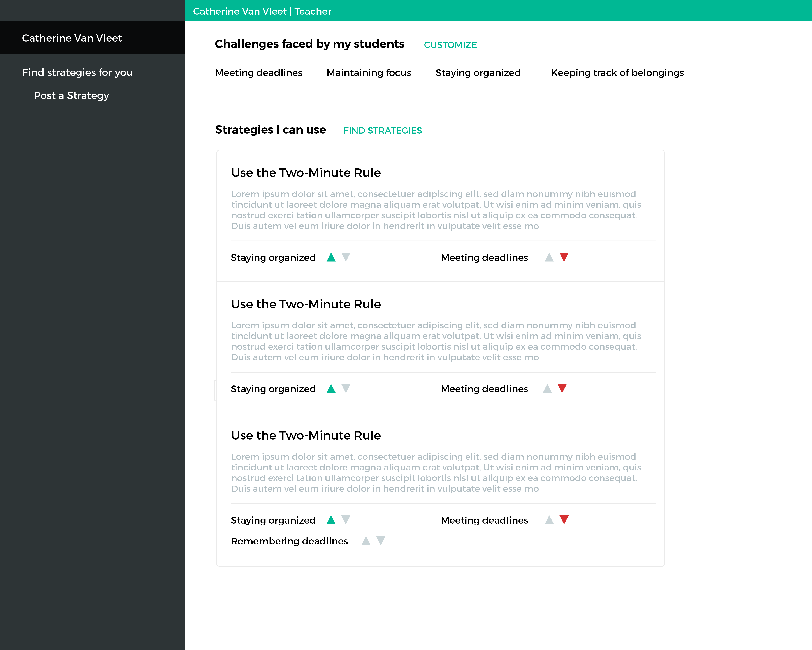Click red downvote for Meeting deadlines, second card
Image resolution: width=812 pixels, height=650 pixels.
point(562,389)
